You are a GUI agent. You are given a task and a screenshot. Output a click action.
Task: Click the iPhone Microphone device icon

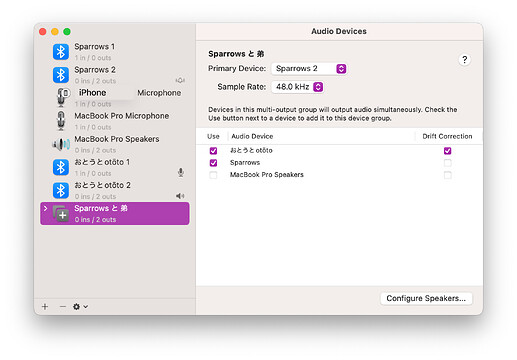(62, 97)
